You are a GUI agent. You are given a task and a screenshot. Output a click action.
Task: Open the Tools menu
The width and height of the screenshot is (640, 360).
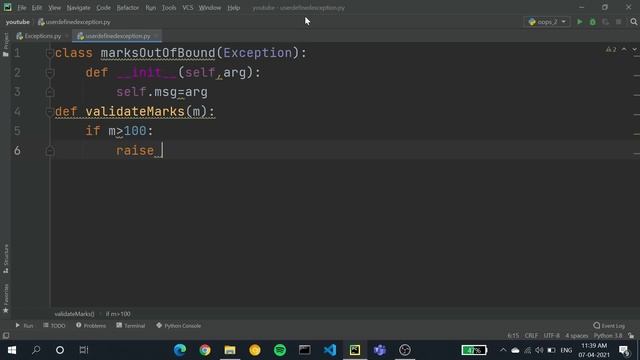(x=169, y=8)
